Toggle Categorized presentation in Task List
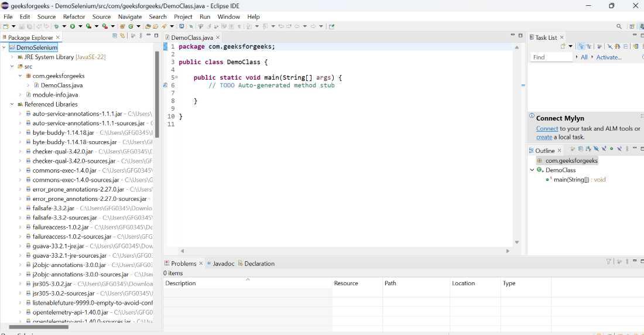Viewport: 644px width, 335px height. pos(581,46)
